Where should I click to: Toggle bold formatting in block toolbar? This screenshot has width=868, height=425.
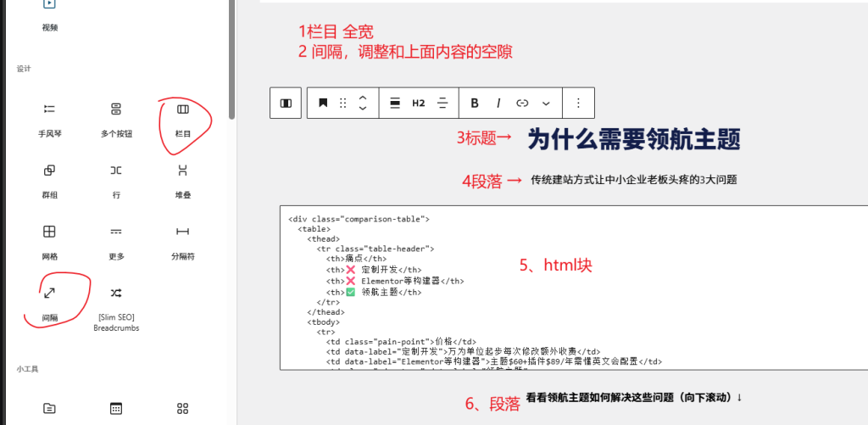[475, 103]
